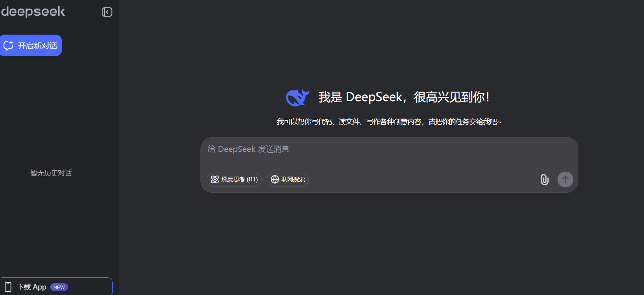Click the paperclip attach file icon
Viewport: 644px width, 295px height.
(x=544, y=180)
